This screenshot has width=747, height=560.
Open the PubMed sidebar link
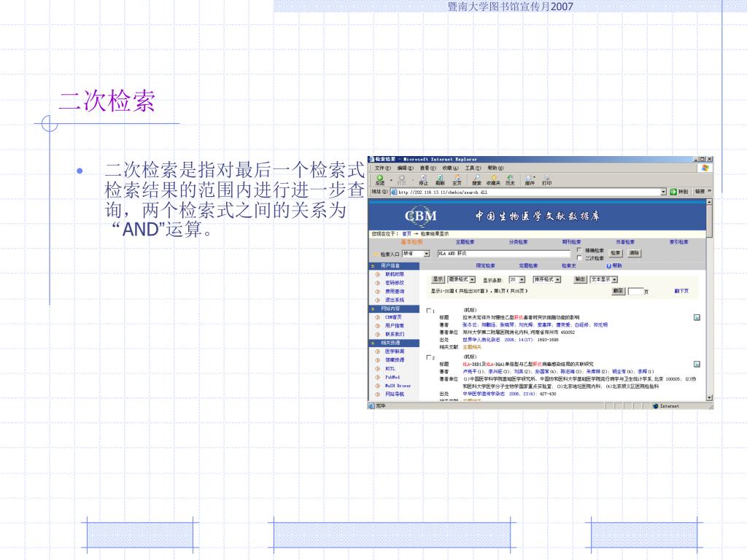pyautogui.click(x=392, y=377)
